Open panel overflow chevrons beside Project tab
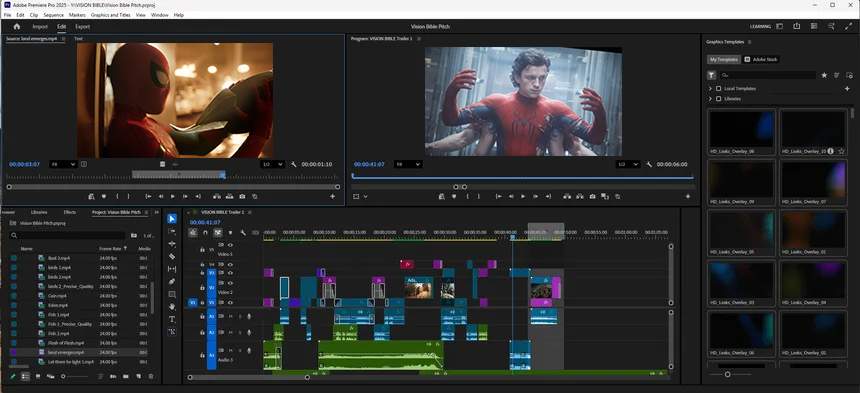860x393 pixels. [156, 212]
